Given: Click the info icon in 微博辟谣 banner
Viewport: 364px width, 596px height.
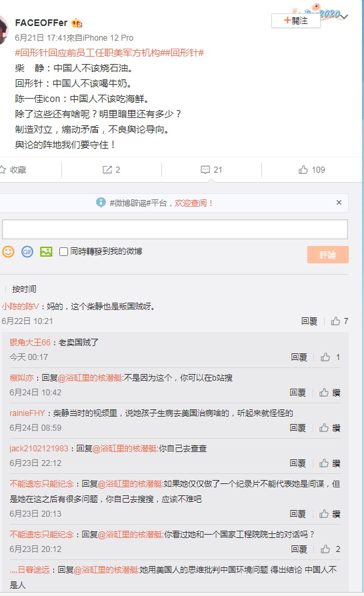Looking at the screenshot, I should [x=101, y=203].
